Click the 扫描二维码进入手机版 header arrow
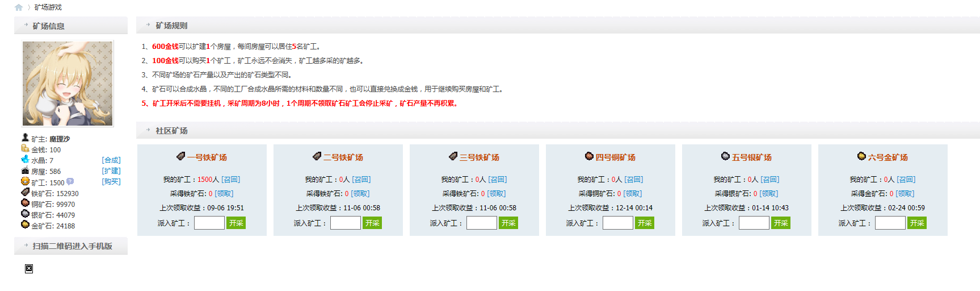The image size is (980, 291). 26,246
